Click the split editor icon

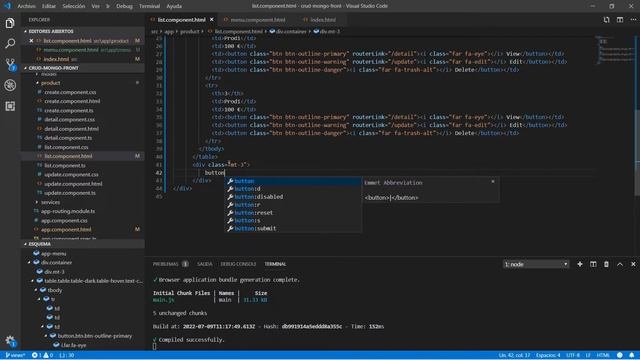click(620, 20)
